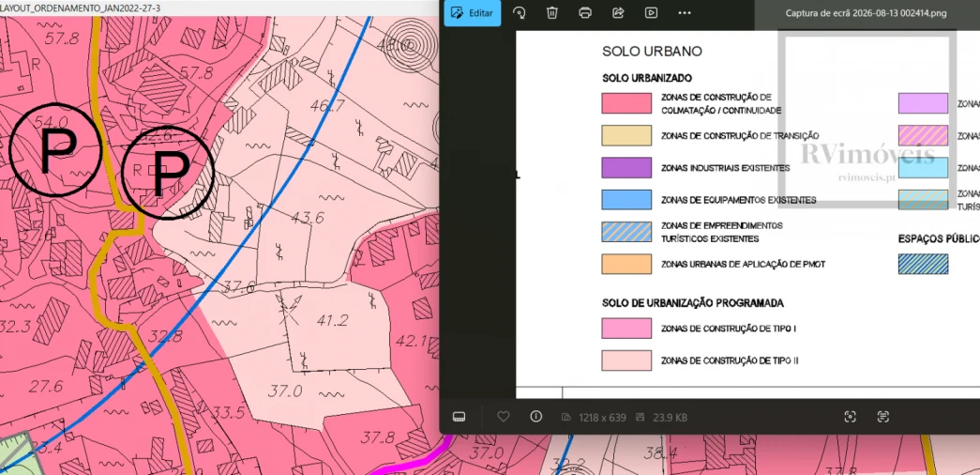Click the Zonas Industriais Existentes purple swatch

coord(626,168)
